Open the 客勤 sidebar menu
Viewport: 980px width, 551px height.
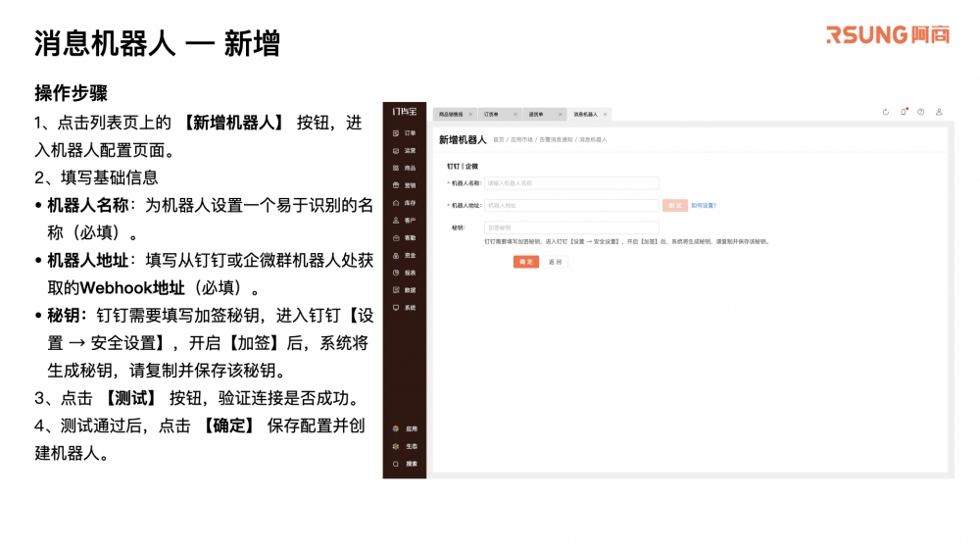405,238
